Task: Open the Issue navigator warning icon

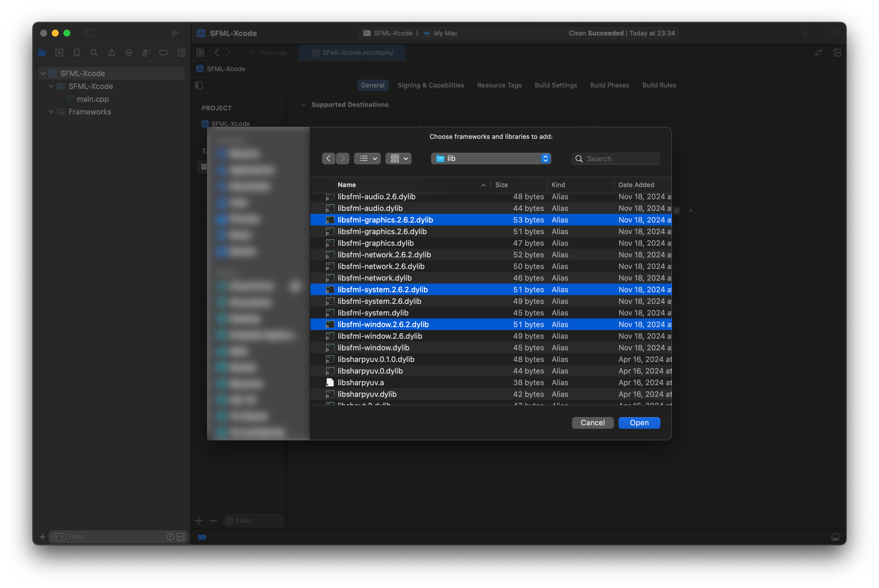Action: click(111, 53)
